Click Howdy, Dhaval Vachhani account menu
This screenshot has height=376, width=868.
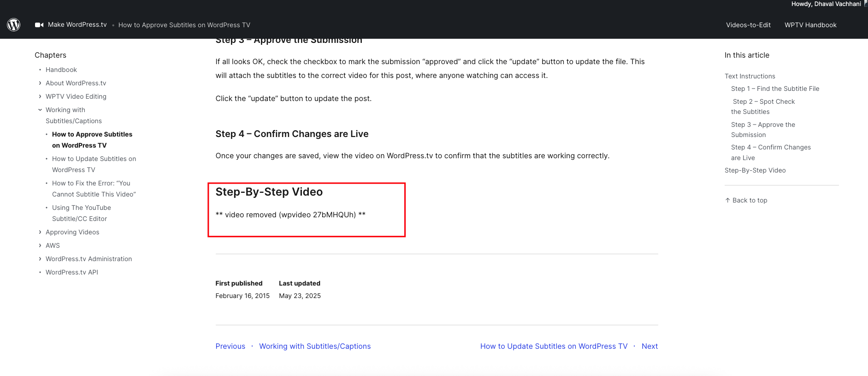(x=826, y=4)
